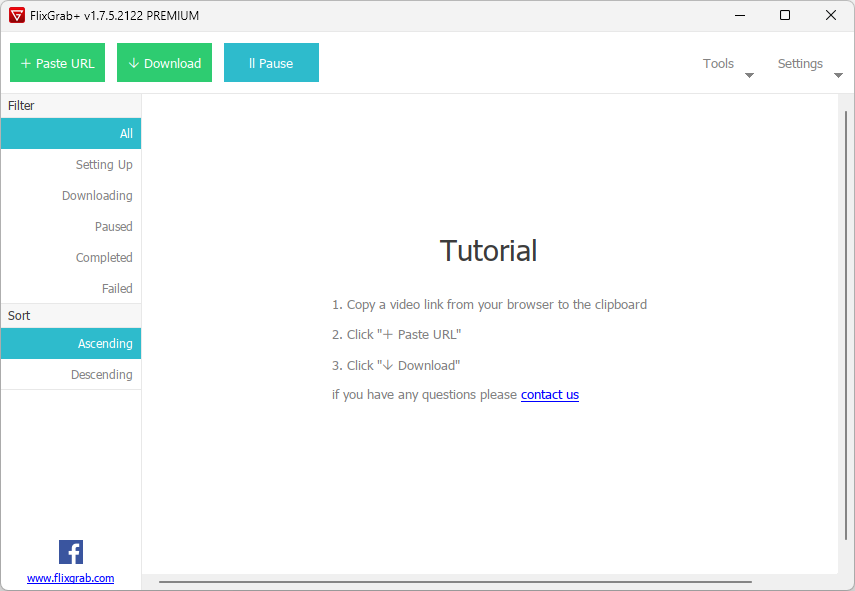Pause downloads with the Pause button
Screen dimensions: 855x591
tap(271, 63)
